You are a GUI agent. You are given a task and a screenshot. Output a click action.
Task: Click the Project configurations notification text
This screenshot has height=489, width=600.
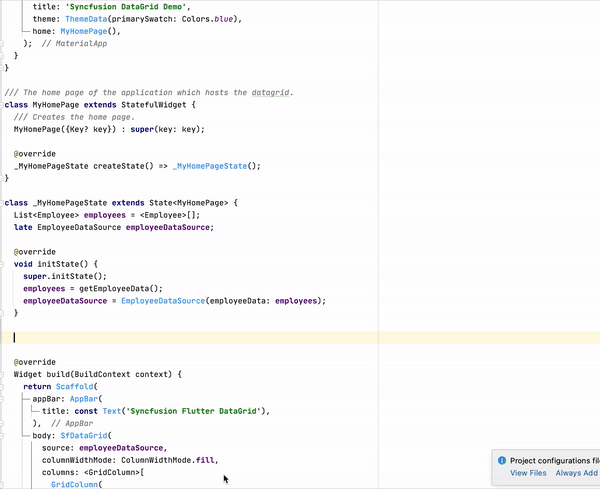click(x=553, y=459)
